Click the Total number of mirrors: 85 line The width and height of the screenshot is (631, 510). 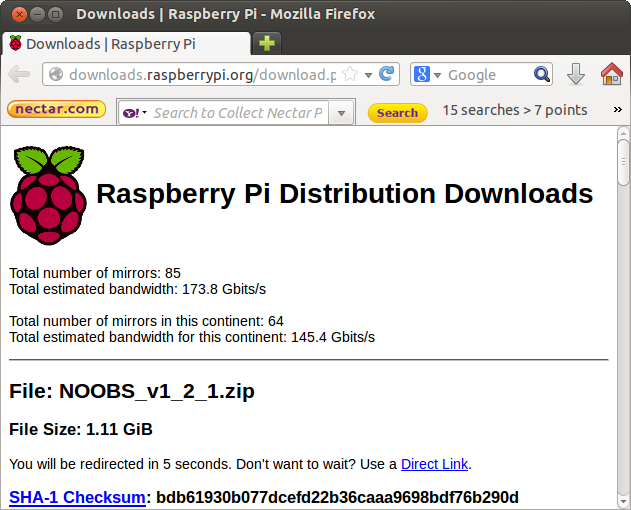(95, 273)
